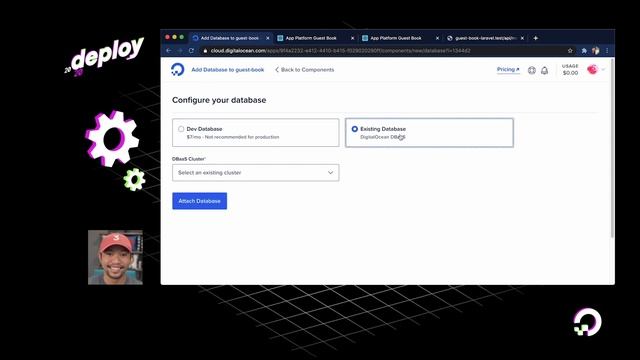Go back with browser back arrow
Viewport: 640px width, 360px height.
tap(169, 50)
